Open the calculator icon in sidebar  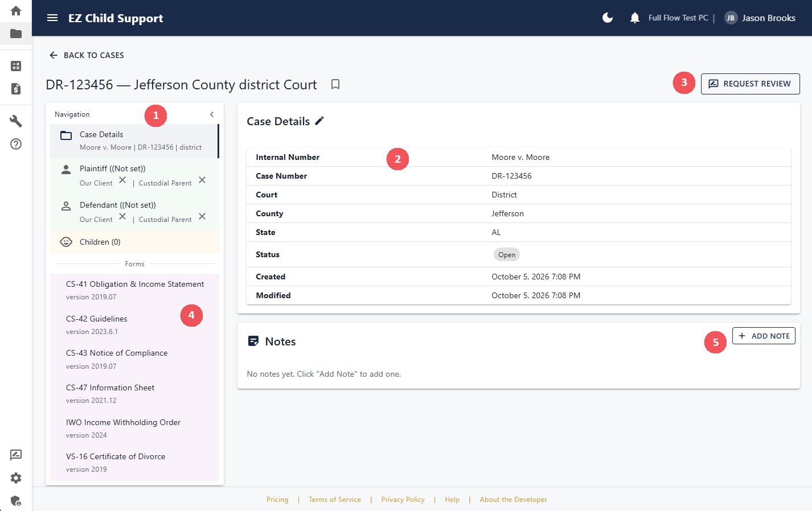click(16, 66)
